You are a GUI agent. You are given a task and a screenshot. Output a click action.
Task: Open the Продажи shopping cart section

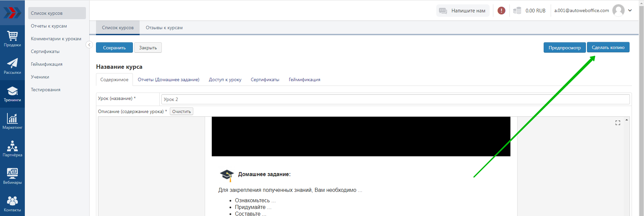click(12, 39)
